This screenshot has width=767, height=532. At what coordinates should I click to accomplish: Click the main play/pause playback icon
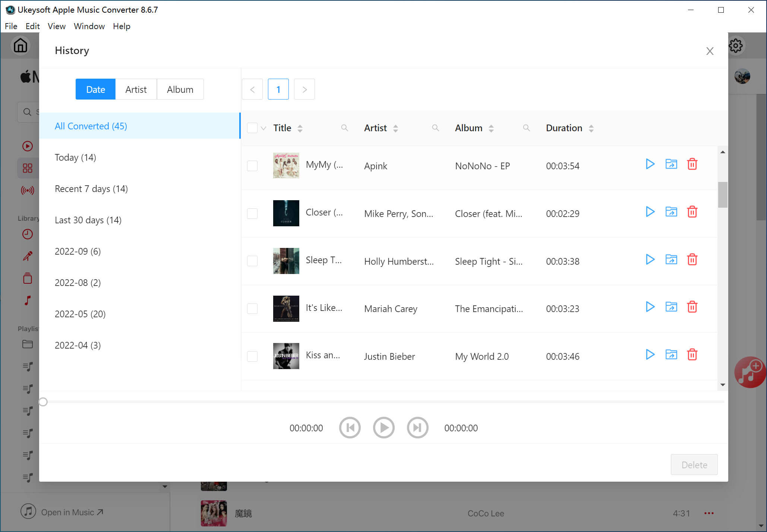pos(384,428)
